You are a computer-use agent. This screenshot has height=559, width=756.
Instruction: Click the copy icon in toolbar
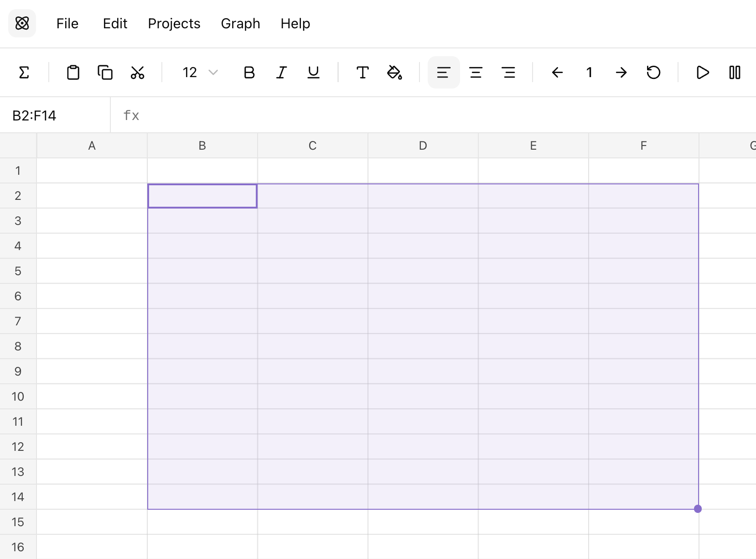coord(105,73)
